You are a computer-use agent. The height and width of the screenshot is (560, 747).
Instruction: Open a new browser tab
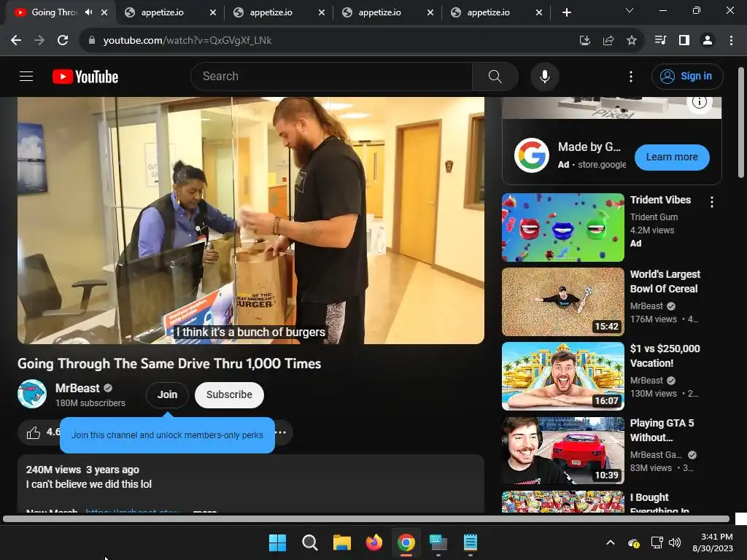click(566, 12)
